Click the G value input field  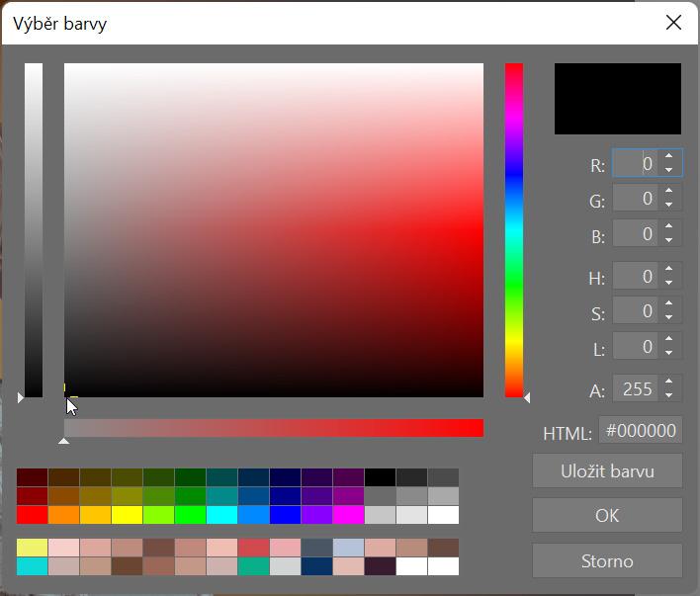point(635,199)
